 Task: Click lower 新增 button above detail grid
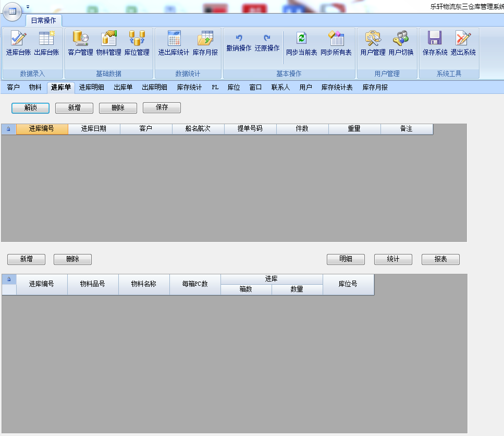point(27,259)
